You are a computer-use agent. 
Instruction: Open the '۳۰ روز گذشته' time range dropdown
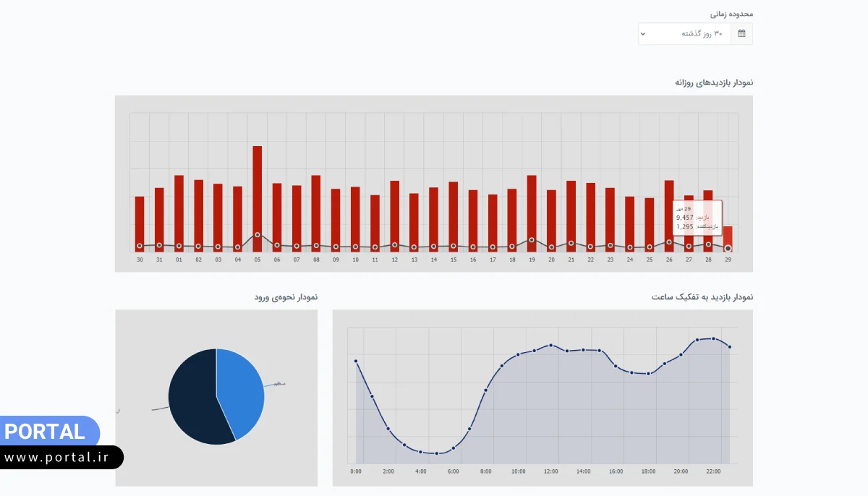(684, 34)
